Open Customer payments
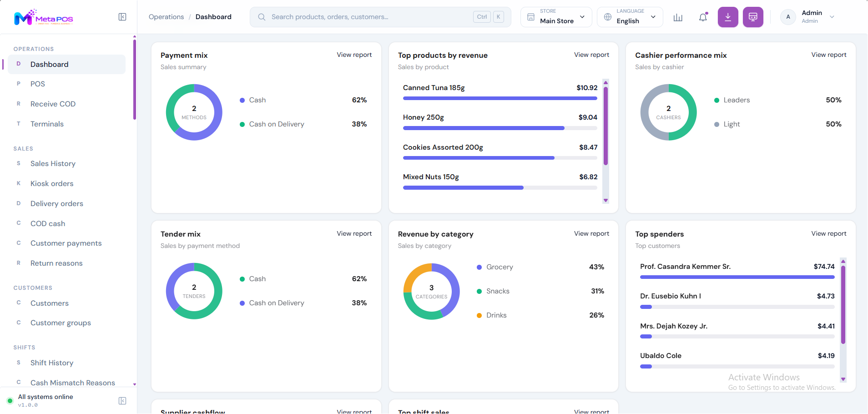 tap(66, 243)
